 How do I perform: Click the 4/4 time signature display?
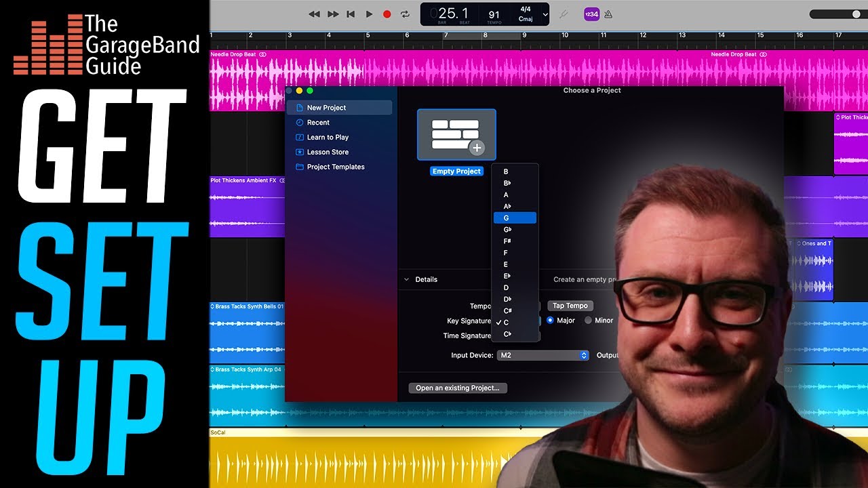point(526,9)
